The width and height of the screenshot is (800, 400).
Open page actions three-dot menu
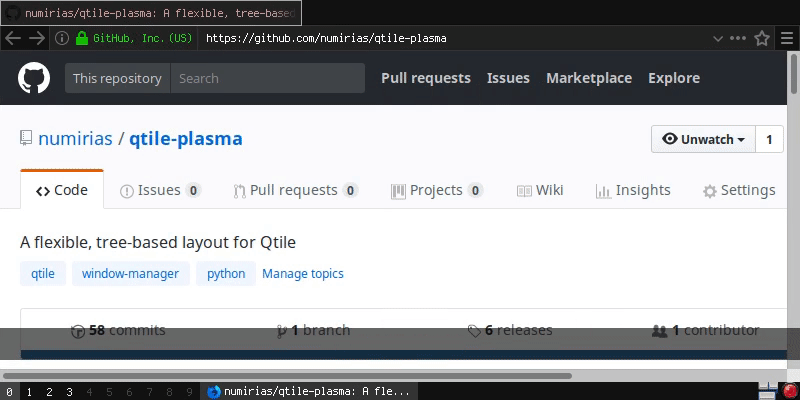(x=738, y=38)
